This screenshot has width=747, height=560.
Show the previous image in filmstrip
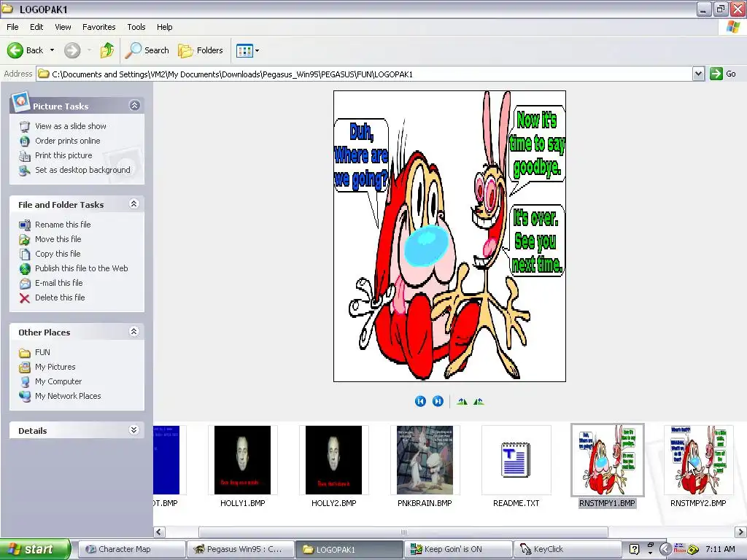(x=420, y=402)
